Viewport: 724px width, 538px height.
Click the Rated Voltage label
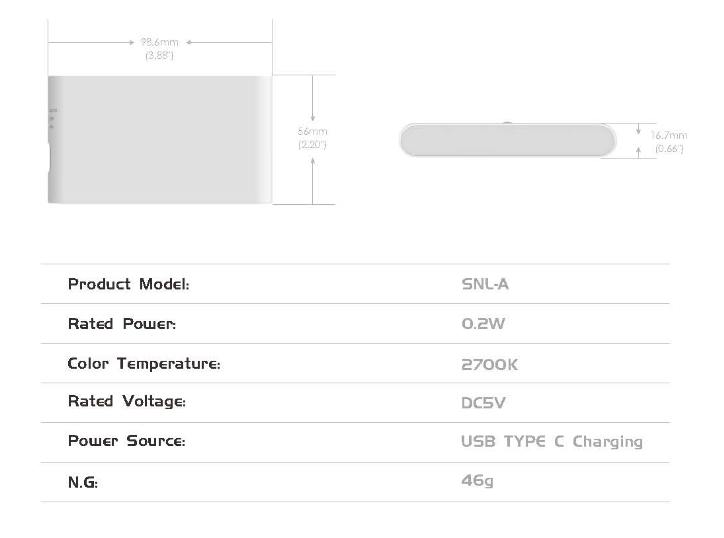coord(127,401)
